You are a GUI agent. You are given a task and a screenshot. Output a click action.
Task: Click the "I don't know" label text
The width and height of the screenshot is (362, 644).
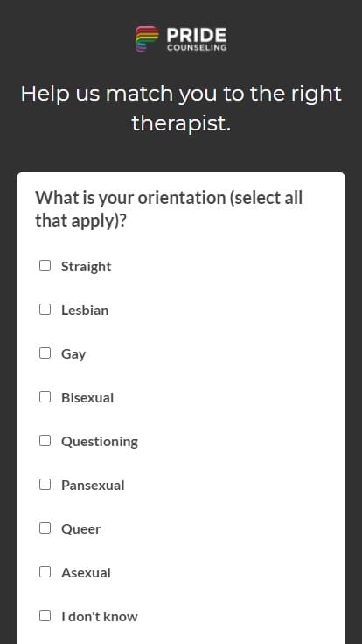(100, 617)
